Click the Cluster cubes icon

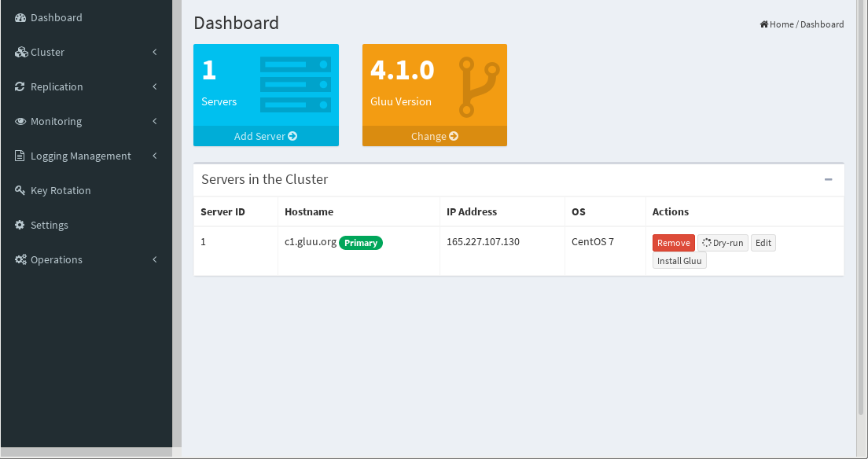tap(21, 52)
